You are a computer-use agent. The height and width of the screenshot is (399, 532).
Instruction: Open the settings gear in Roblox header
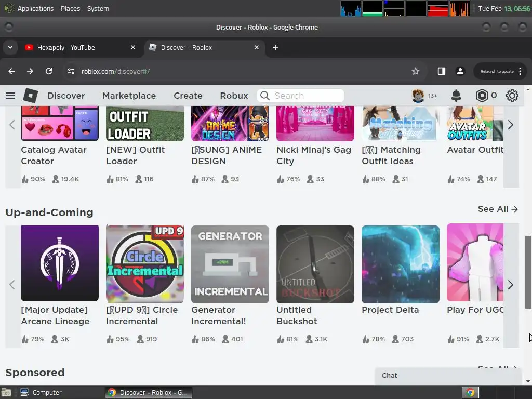512,96
